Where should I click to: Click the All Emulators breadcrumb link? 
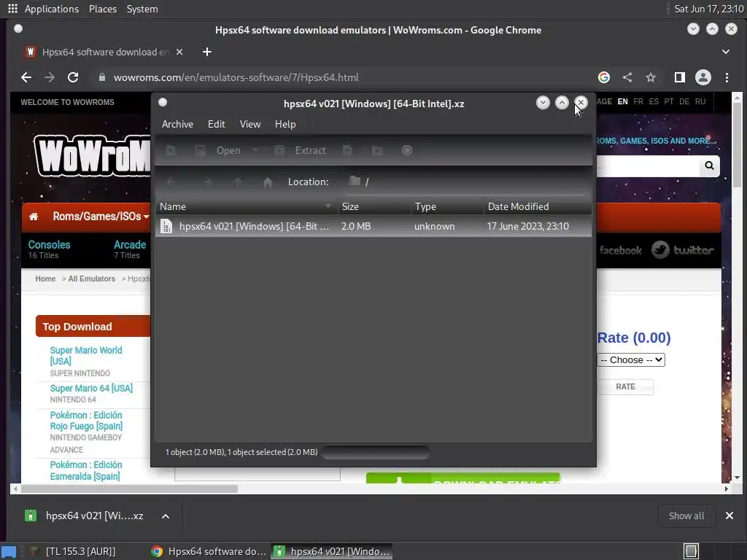coord(91,279)
